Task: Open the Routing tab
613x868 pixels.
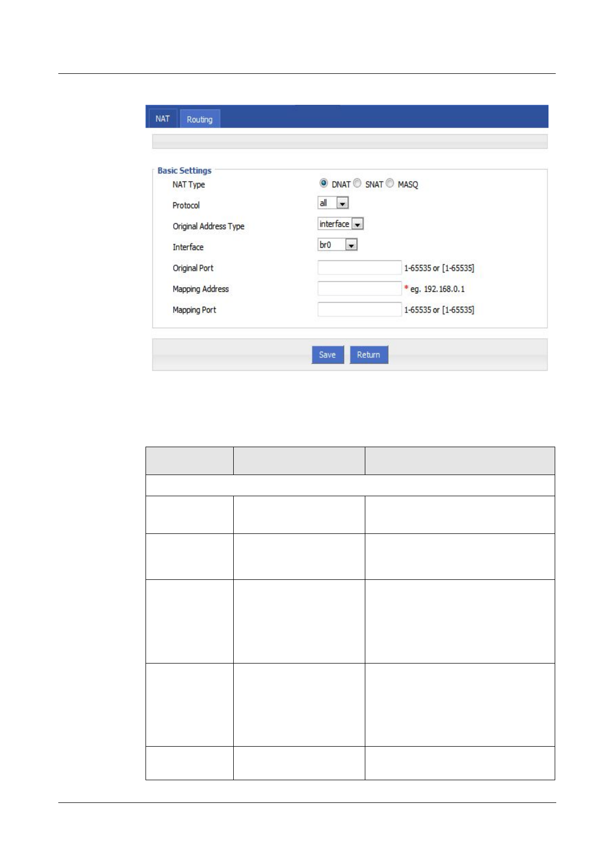Action: click(200, 119)
